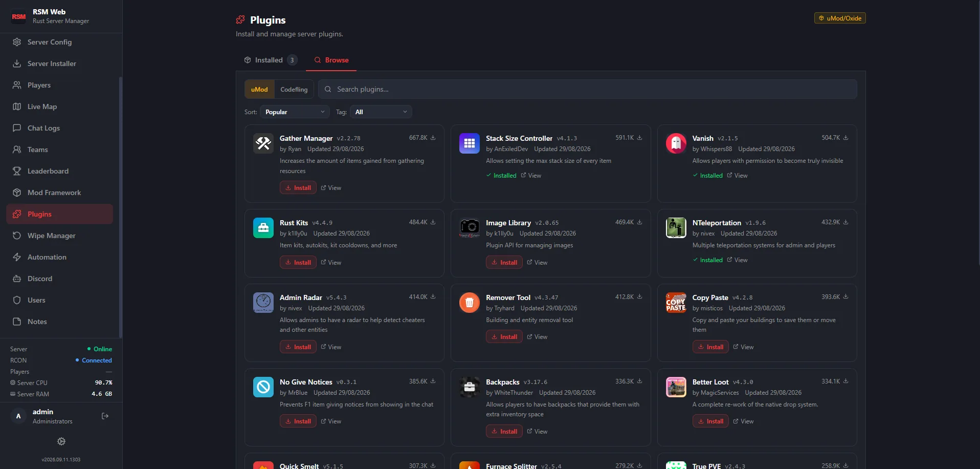
Task: Open Server Config from the sidebar
Action: tap(59, 42)
